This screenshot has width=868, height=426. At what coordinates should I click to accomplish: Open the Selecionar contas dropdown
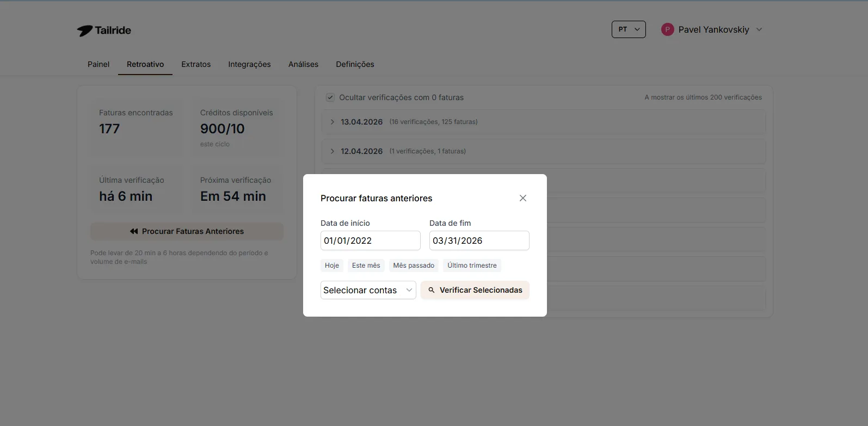tap(368, 290)
